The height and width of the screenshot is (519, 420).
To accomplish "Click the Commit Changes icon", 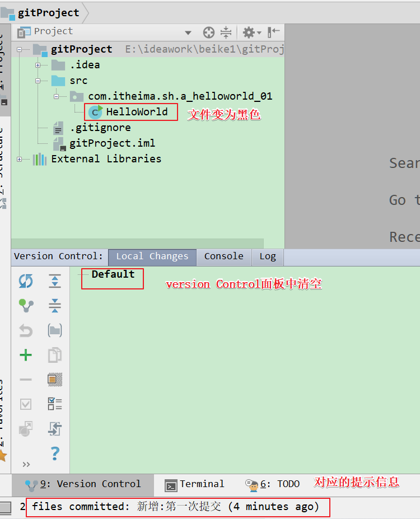I will click(x=26, y=306).
